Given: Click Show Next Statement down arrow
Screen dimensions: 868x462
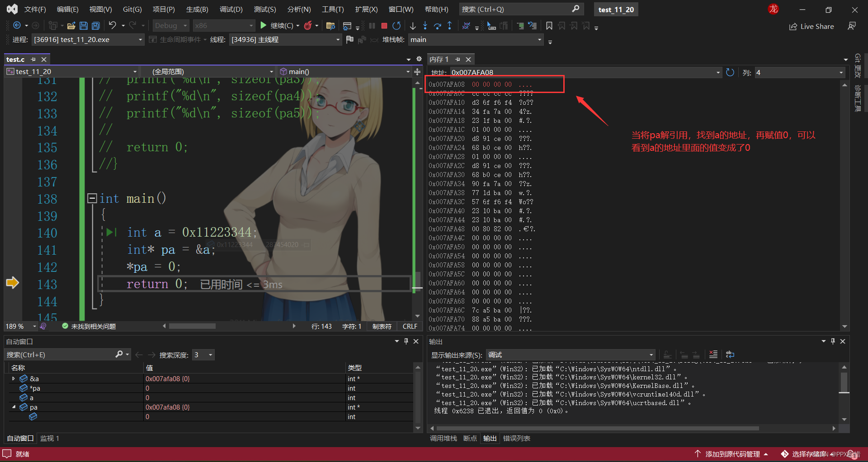Looking at the screenshot, I should [x=413, y=26].
